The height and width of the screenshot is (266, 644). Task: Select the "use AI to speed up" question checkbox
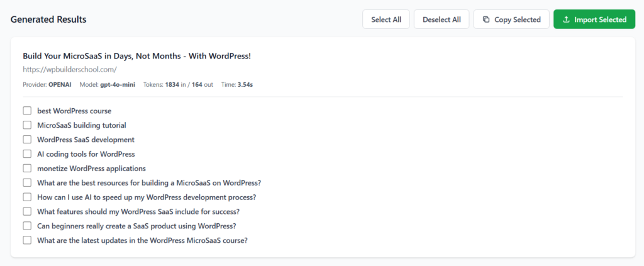tap(27, 197)
